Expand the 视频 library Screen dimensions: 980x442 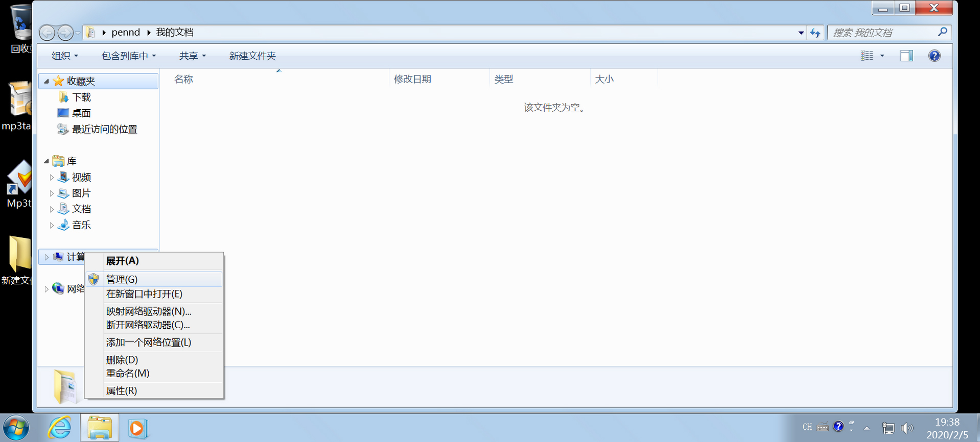[x=52, y=177]
